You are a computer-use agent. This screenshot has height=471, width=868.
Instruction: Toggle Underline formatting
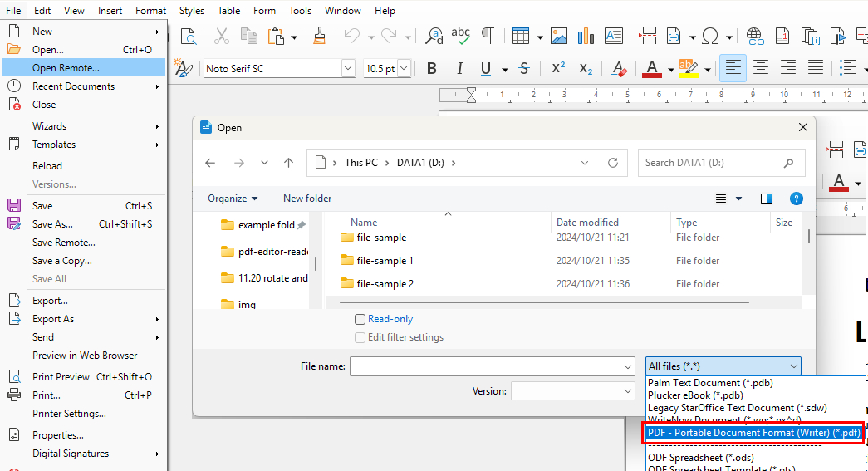point(485,69)
